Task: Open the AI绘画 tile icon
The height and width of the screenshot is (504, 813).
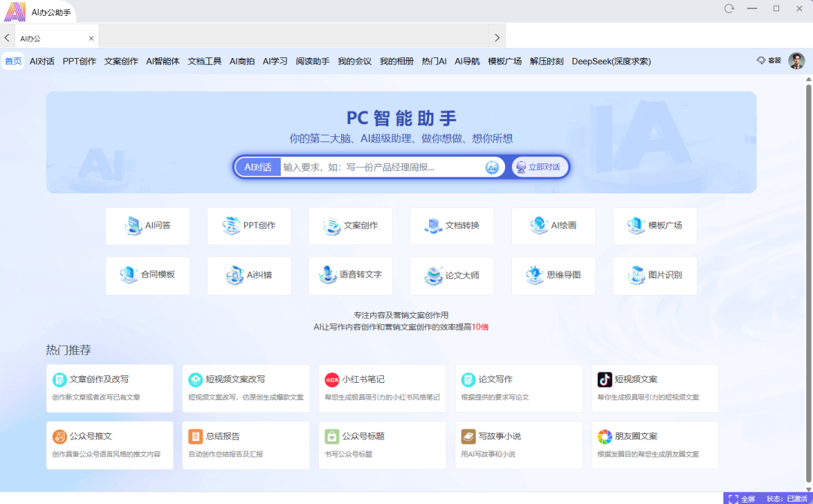Action: tap(539, 226)
